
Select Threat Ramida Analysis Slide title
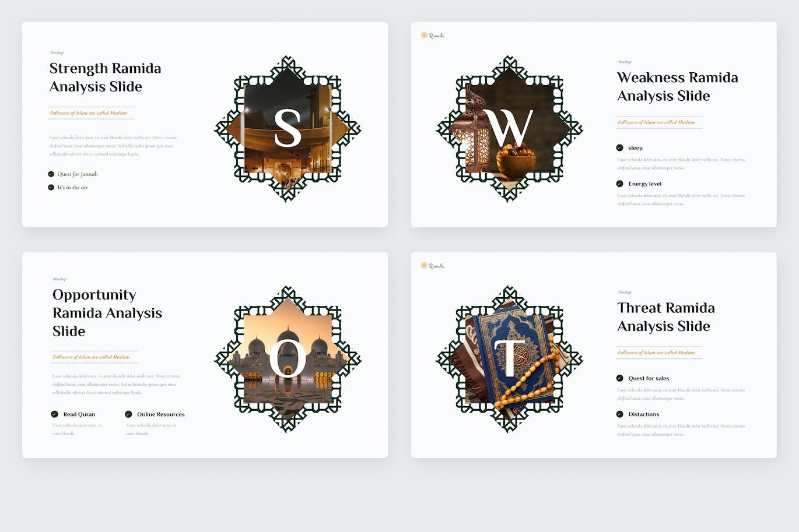(666, 317)
